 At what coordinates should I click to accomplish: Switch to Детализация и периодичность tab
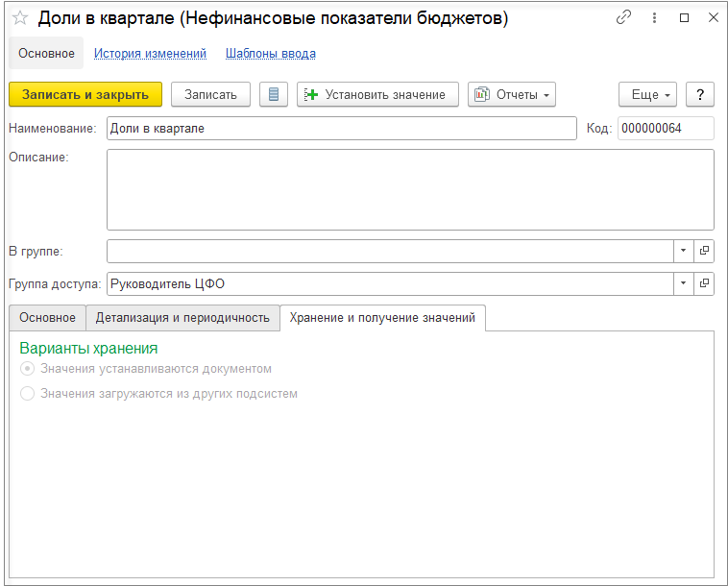coord(182,317)
